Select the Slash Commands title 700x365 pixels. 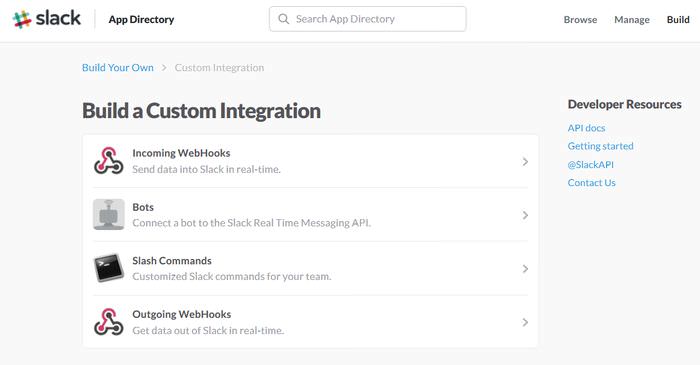(172, 261)
